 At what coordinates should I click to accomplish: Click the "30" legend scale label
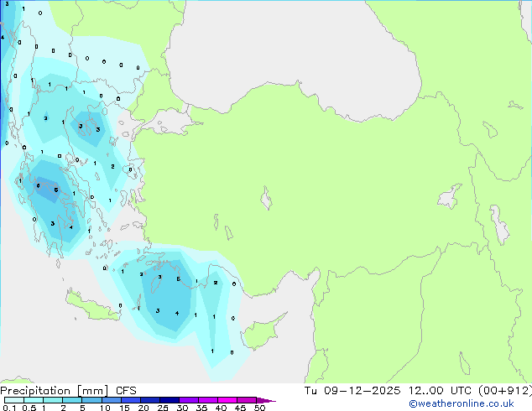click(x=182, y=408)
